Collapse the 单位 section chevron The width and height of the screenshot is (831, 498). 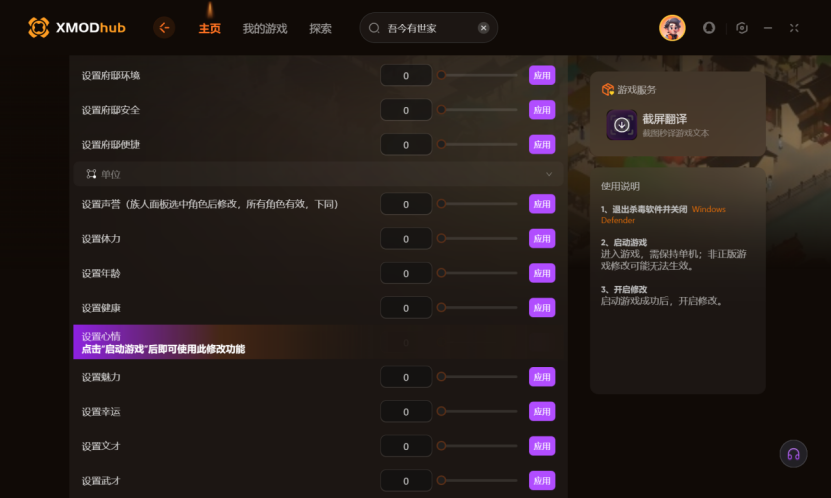[x=549, y=174]
